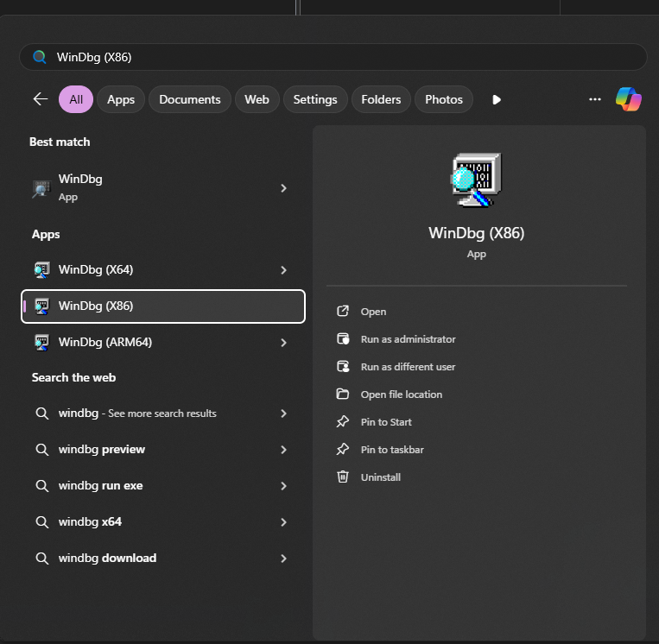
Task: Switch to the Apps filter tab
Action: (121, 99)
